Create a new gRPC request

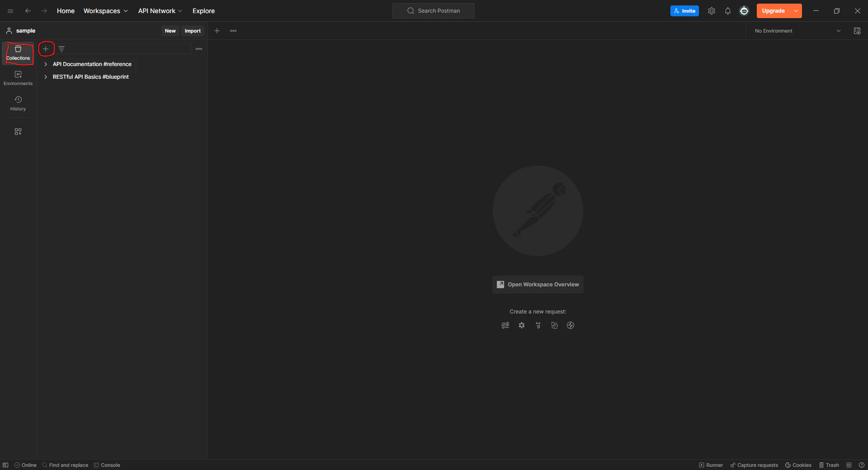[x=538, y=325]
